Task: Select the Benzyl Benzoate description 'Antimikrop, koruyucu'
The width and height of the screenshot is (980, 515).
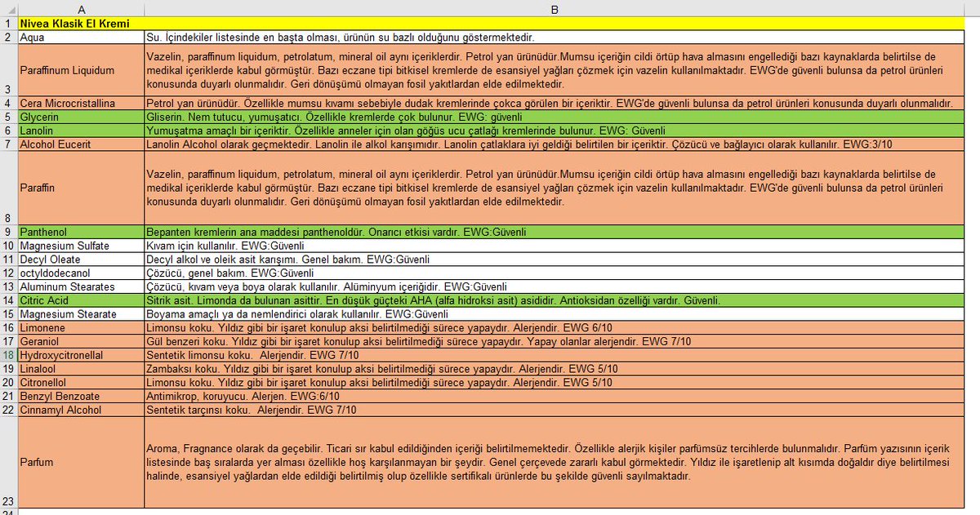Action: pos(554,396)
